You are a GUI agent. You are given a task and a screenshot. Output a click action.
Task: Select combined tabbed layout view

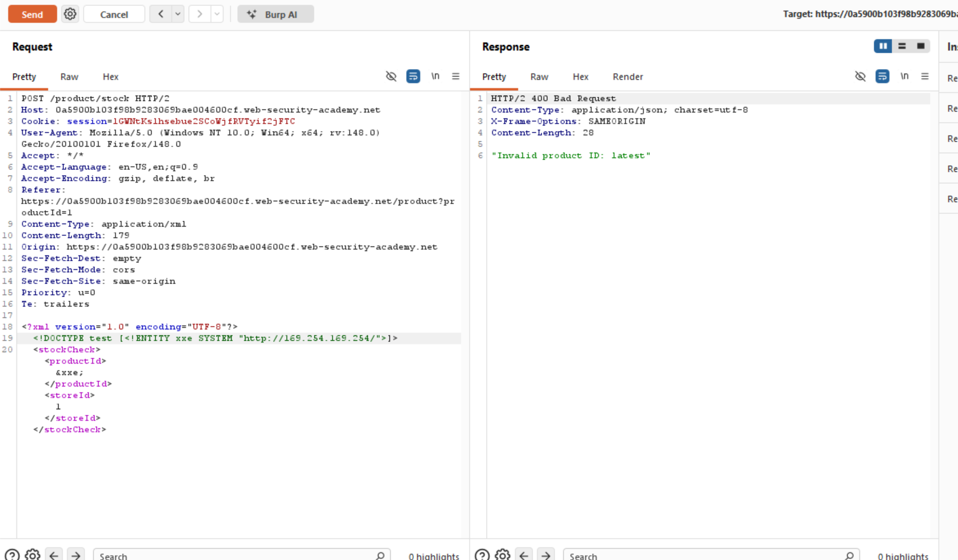coord(920,46)
